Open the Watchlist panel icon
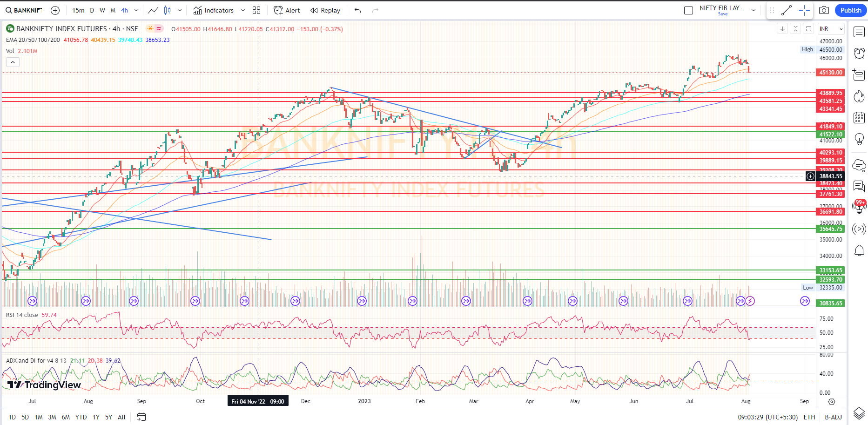The image size is (868, 425). (x=859, y=32)
